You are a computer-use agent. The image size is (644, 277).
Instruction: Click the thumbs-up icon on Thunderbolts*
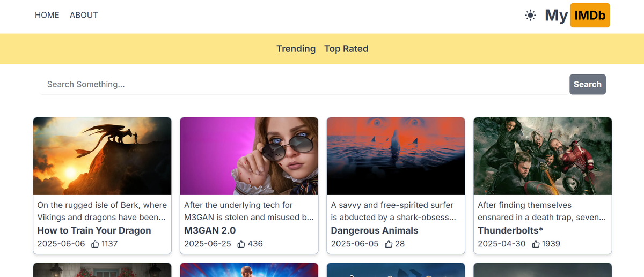click(x=536, y=244)
